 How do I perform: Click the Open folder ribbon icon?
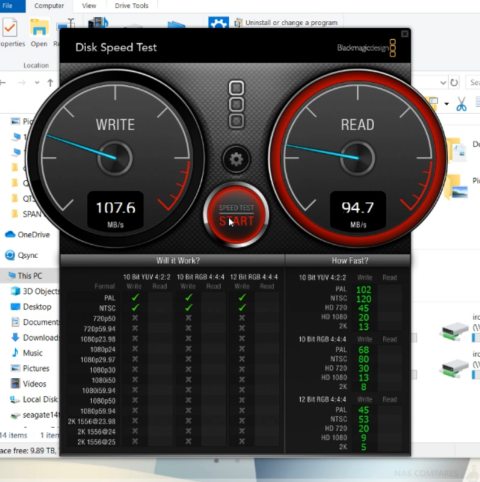click(39, 28)
